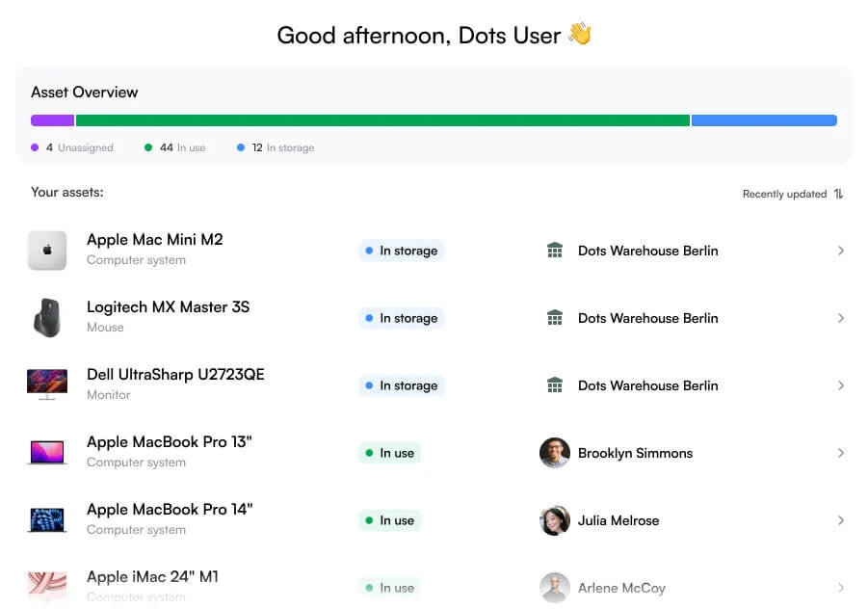This screenshot has width=868, height=609.
Task: Click the MacBook Pro 13" laptop icon
Action: tap(47, 452)
